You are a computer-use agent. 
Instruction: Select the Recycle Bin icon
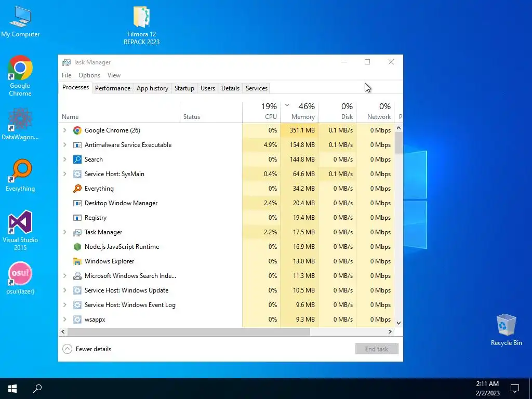[x=506, y=330]
